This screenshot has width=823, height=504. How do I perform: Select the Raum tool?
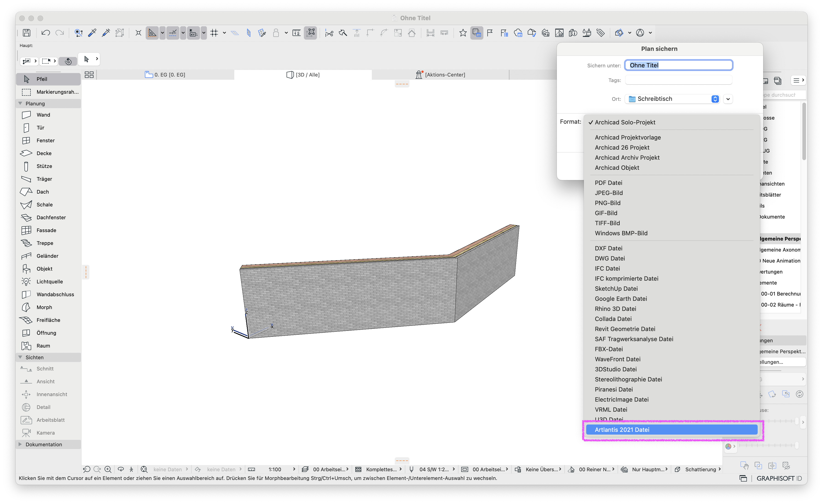tap(48, 346)
